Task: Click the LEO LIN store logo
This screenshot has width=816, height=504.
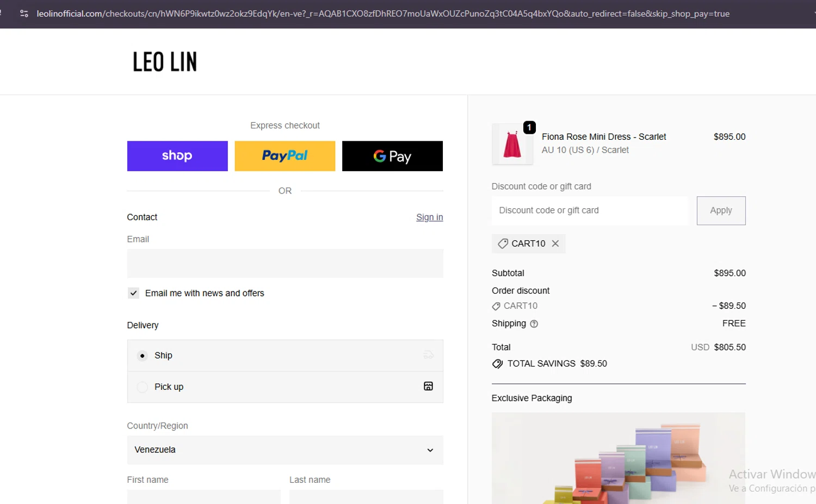Action: [165, 62]
